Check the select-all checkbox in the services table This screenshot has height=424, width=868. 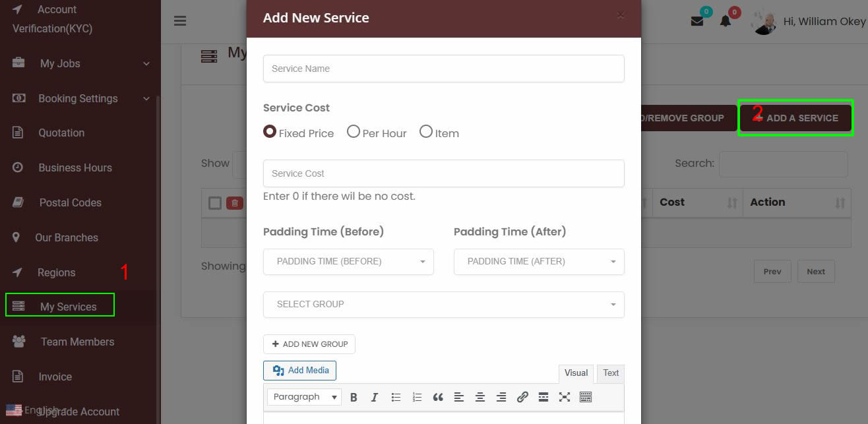(x=214, y=202)
